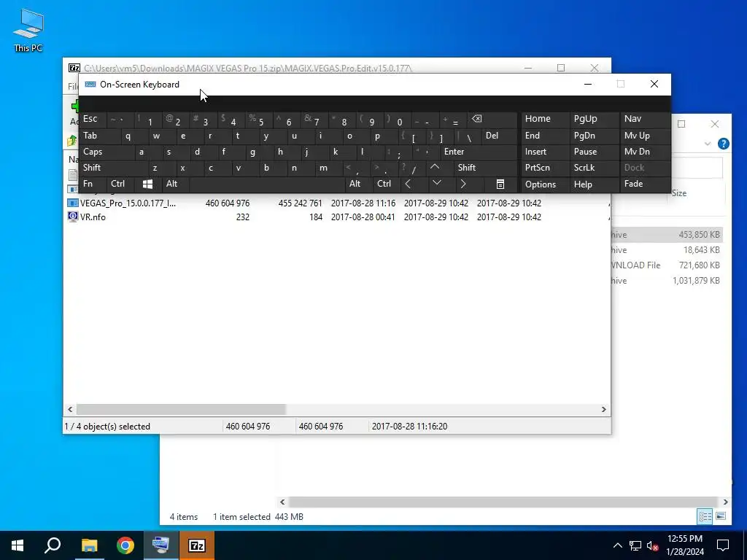Select VEGAS_Pro_15.0.0.177 file in 7-Zip

click(x=128, y=203)
